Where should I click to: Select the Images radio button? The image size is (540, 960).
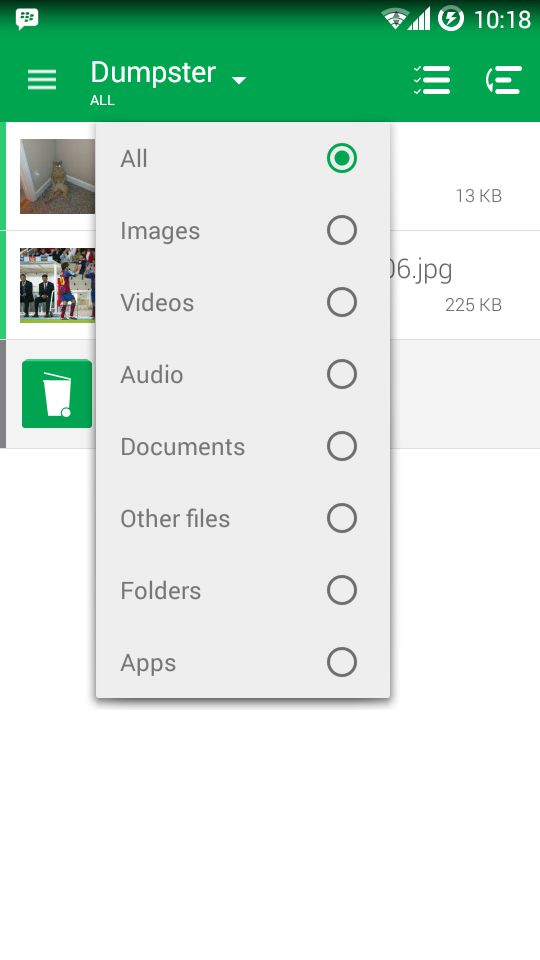342,231
